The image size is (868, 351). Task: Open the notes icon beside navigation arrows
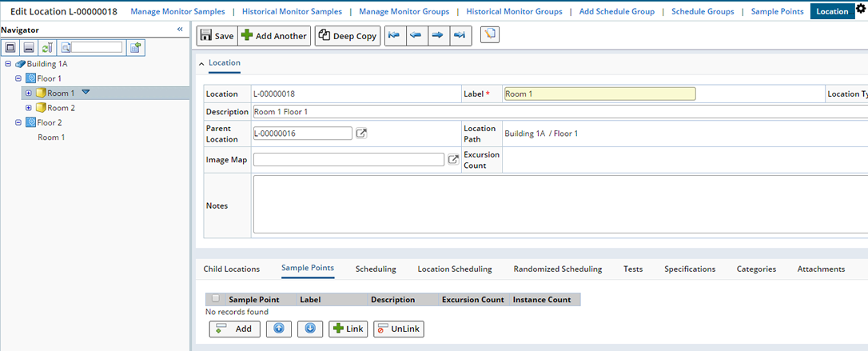point(490,35)
